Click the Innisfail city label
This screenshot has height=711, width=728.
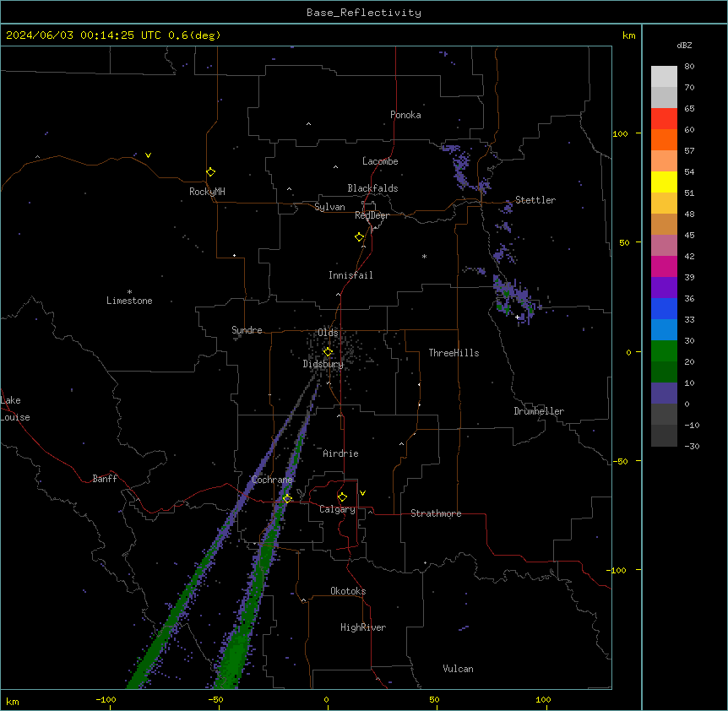click(350, 275)
